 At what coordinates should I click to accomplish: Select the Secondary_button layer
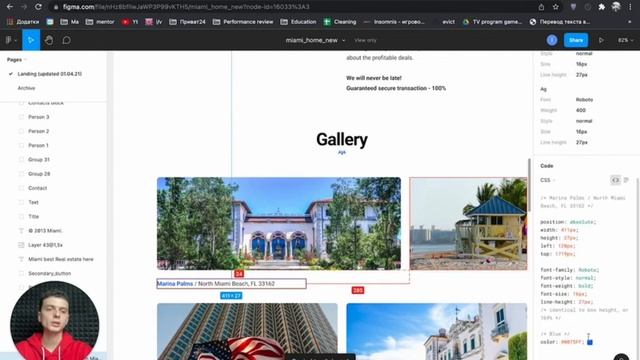coord(49,273)
